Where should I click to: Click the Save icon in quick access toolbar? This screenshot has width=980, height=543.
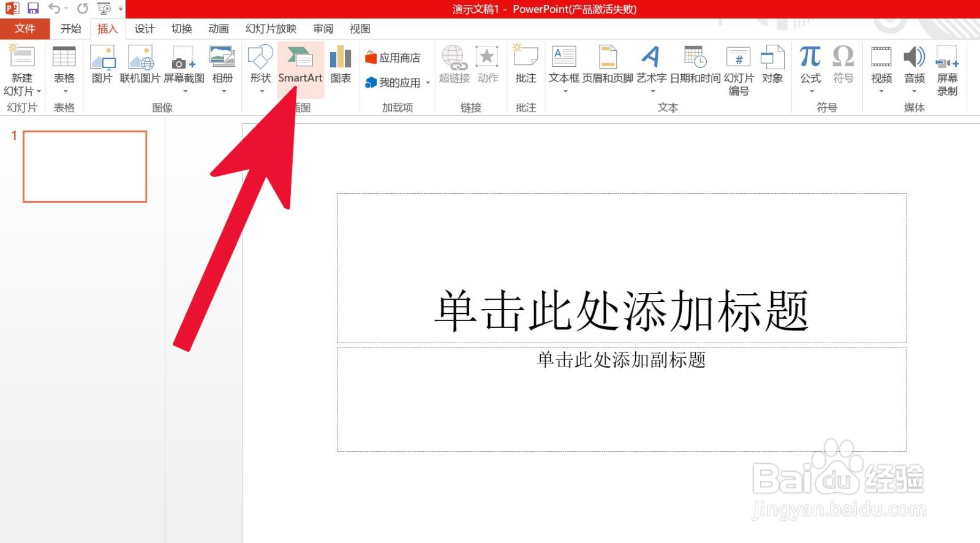[33, 9]
